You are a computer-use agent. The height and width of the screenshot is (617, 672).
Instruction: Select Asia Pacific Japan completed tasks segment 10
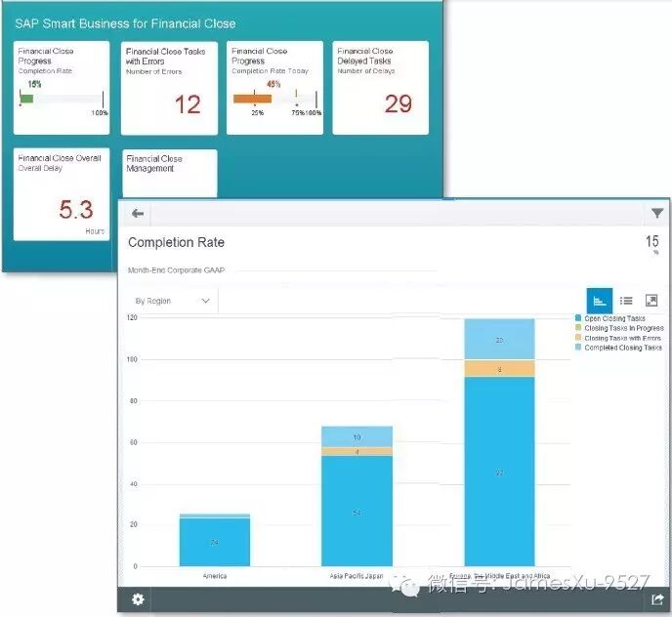tap(357, 436)
